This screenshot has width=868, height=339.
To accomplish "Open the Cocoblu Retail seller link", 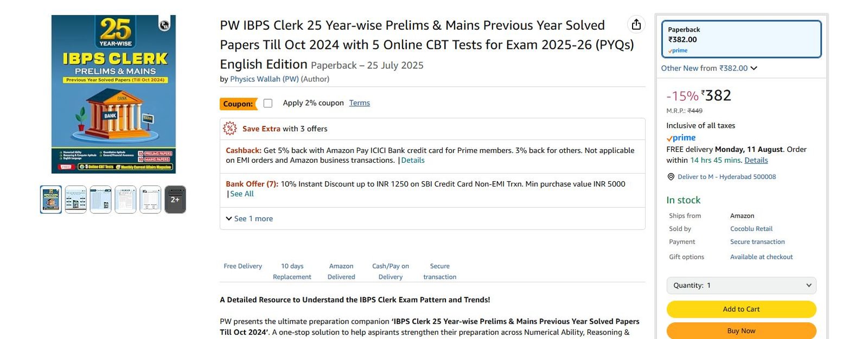I will coord(751,229).
